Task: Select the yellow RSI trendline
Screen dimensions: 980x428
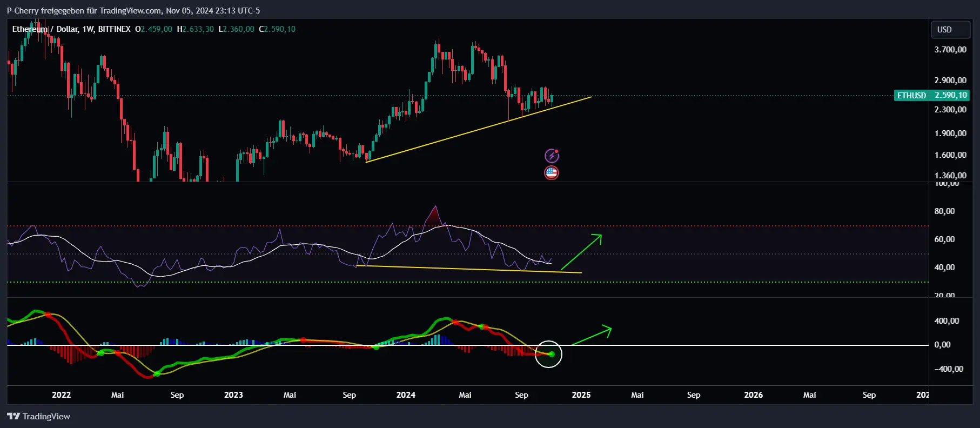Action: pos(469,269)
